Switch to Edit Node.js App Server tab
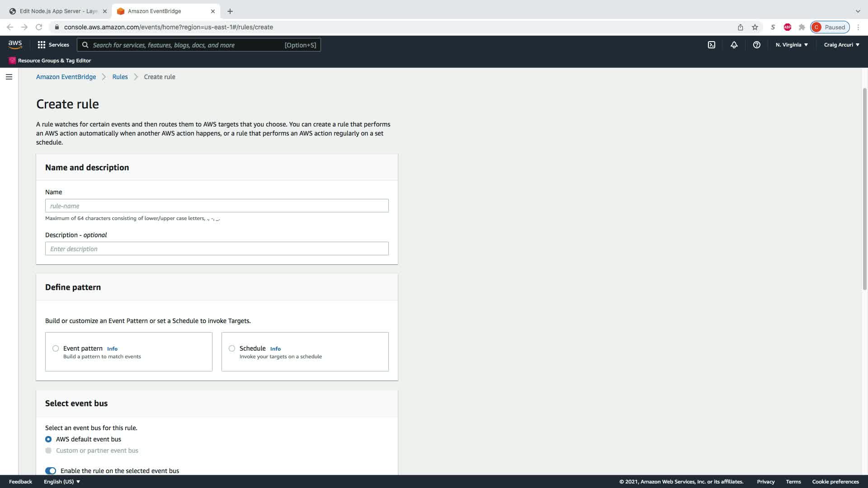Screen dimensions: 868x488 click(x=58, y=11)
